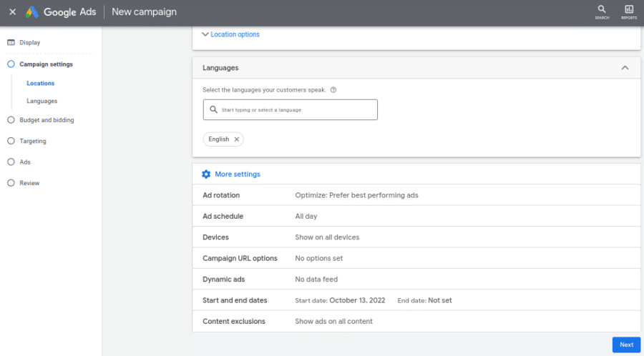This screenshot has height=356, width=644.
Task: Expand Location options link
Action: tap(235, 34)
